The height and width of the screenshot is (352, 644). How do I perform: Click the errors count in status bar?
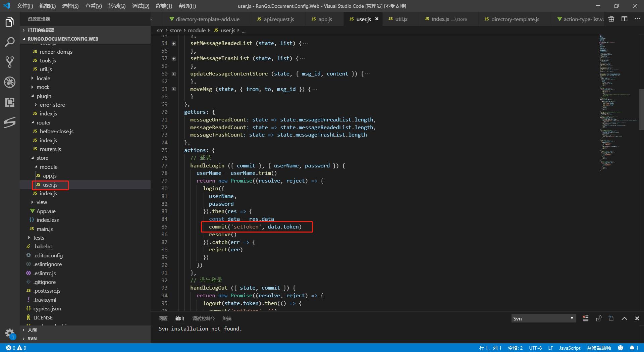[11, 348]
